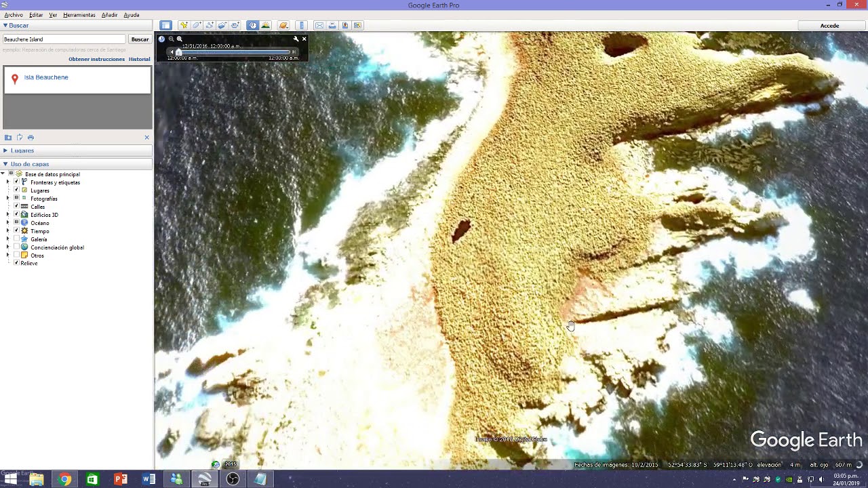Expand the Océano layer
The image size is (868, 488).
(7, 223)
